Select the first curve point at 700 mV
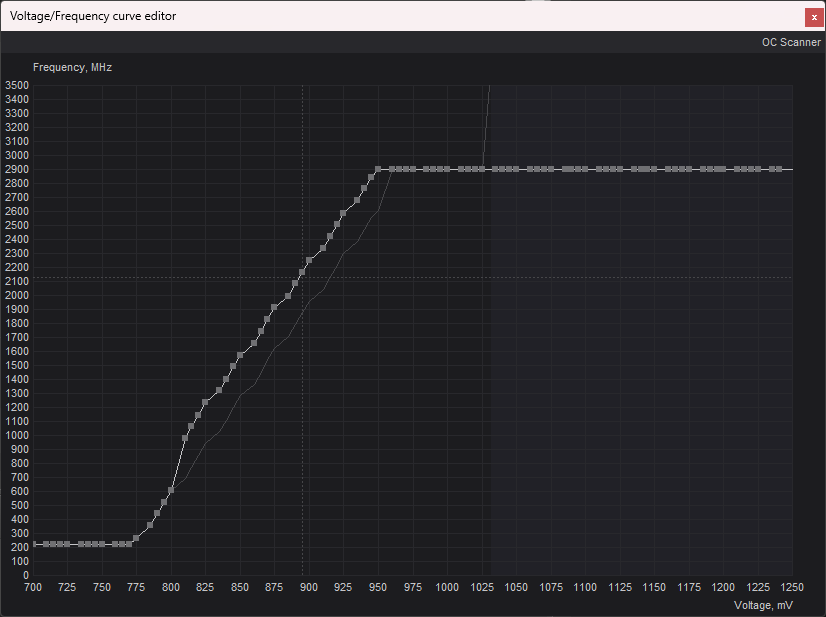Image resolution: width=826 pixels, height=617 pixels. point(34,544)
